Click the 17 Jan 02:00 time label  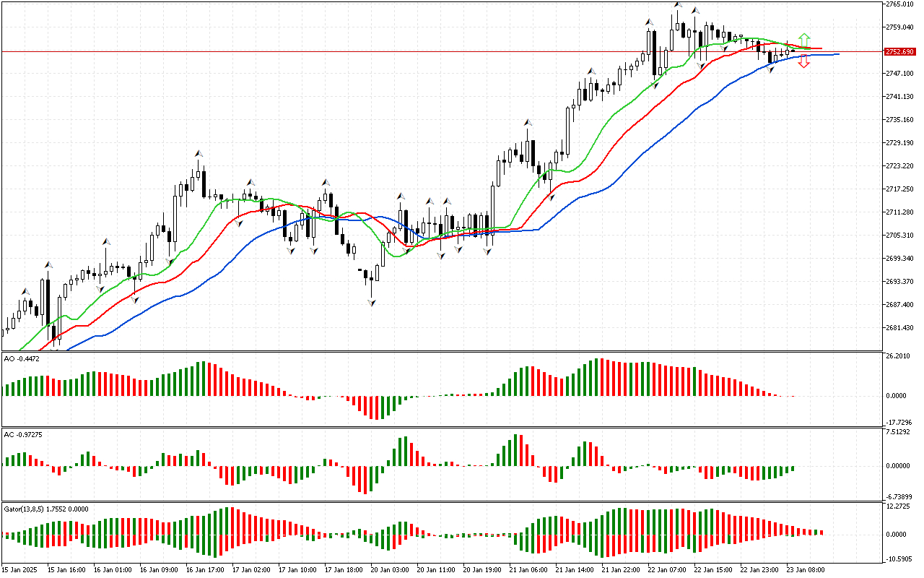click(x=250, y=570)
